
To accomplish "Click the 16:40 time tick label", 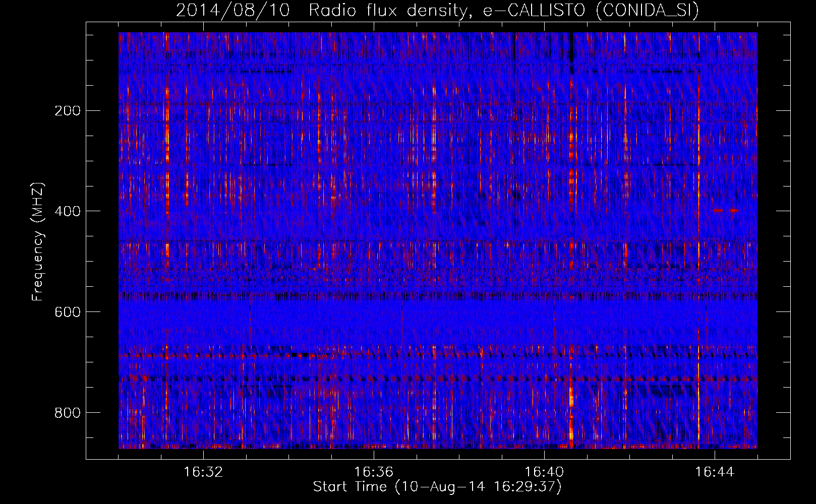I will pyautogui.click(x=544, y=472).
